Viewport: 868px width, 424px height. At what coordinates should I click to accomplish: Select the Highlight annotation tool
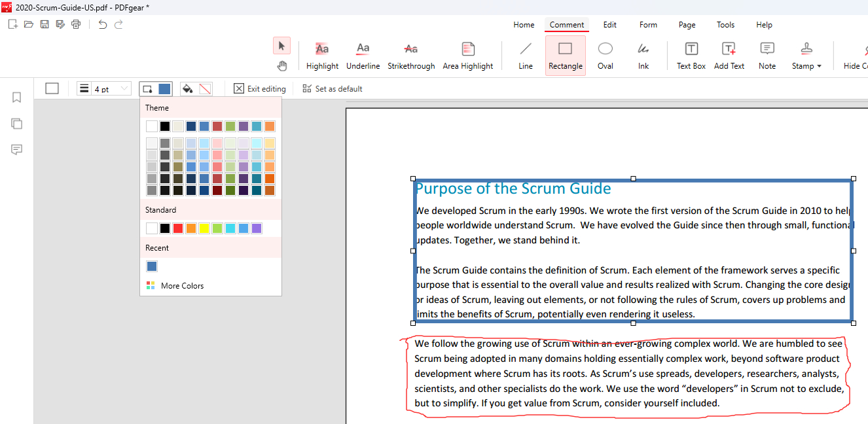click(x=322, y=56)
